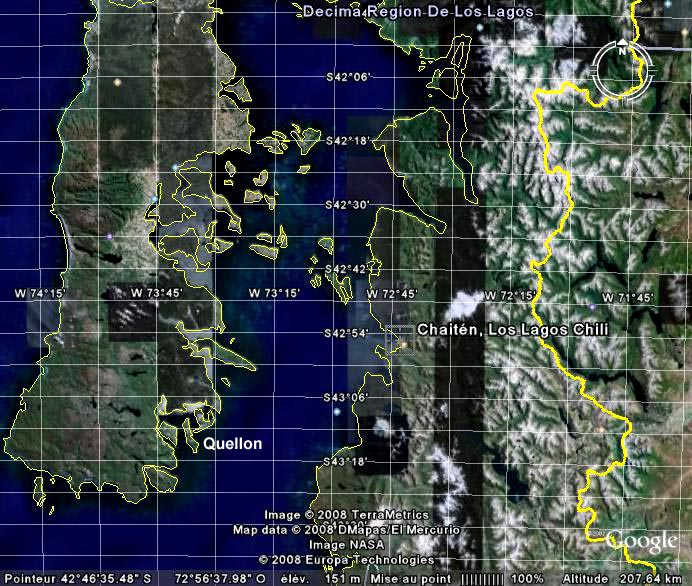Click the S42°30' latitude grid label
692x586 pixels.
[348, 205]
